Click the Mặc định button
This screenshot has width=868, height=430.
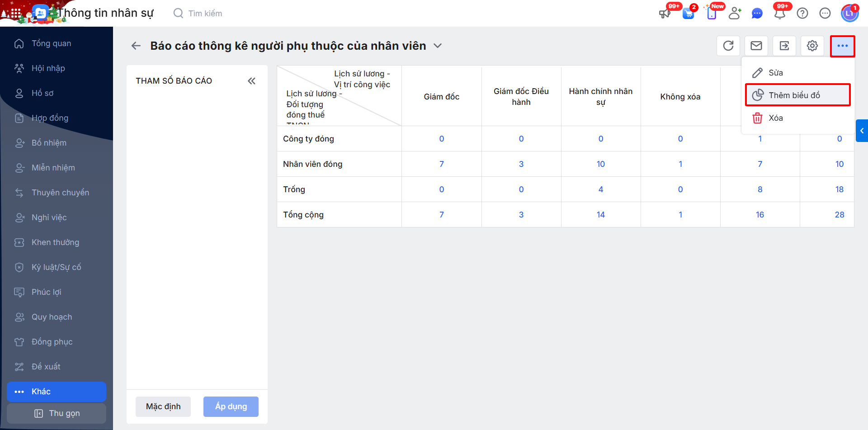pyautogui.click(x=163, y=406)
